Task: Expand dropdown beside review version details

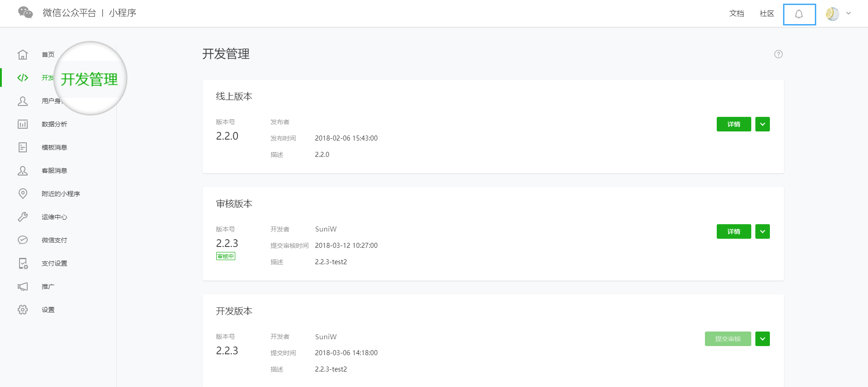Action: click(x=763, y=231)
